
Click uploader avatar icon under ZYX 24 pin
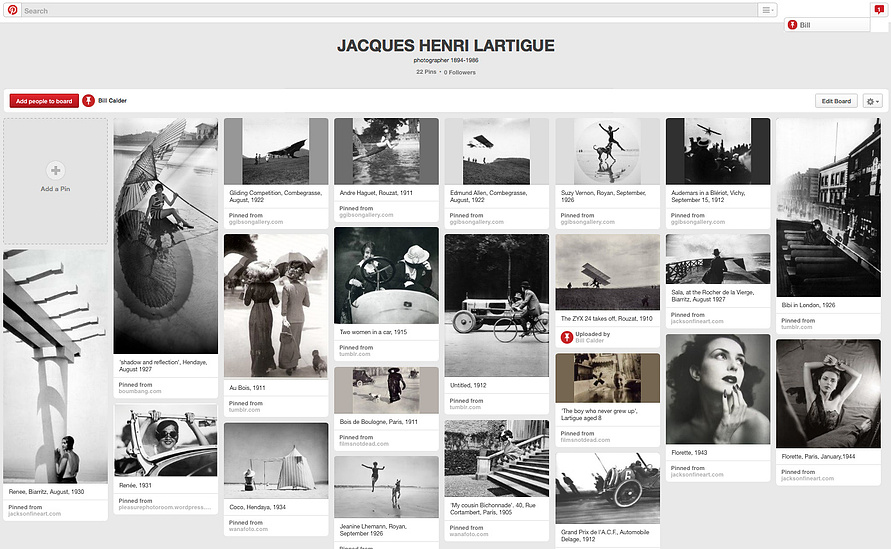coord(567,338)
